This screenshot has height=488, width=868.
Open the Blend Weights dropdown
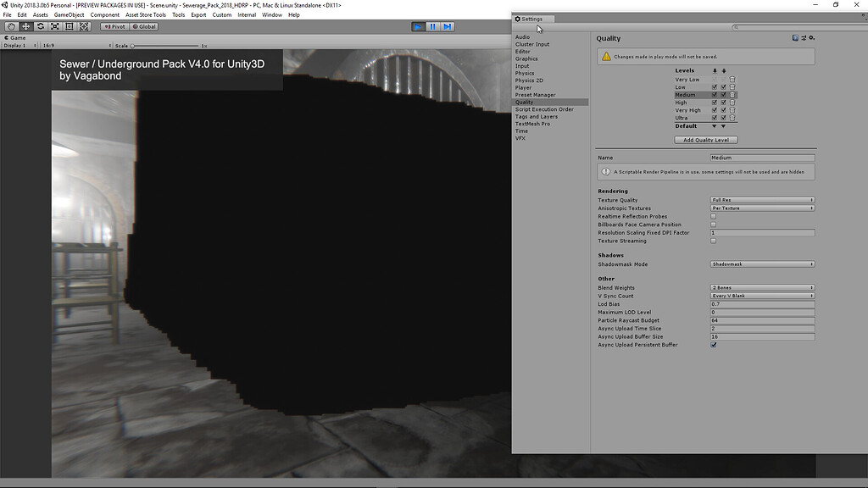tap(760, 287)
